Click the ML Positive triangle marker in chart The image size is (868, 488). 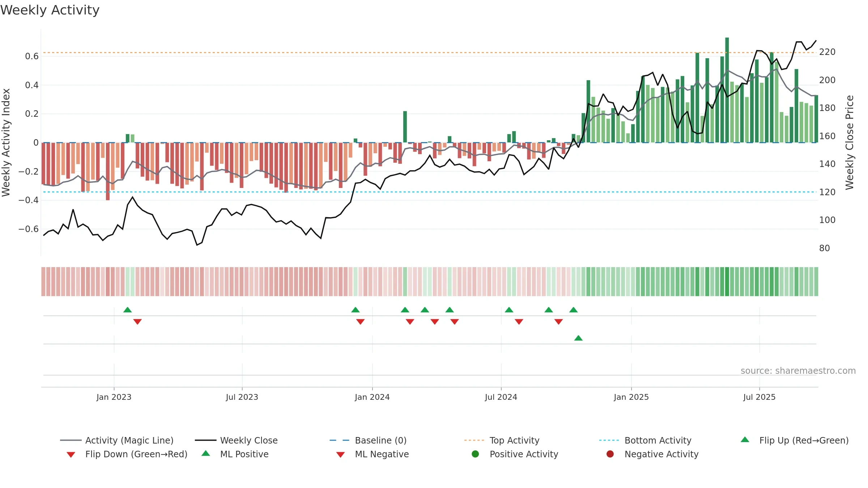(578, 338)
